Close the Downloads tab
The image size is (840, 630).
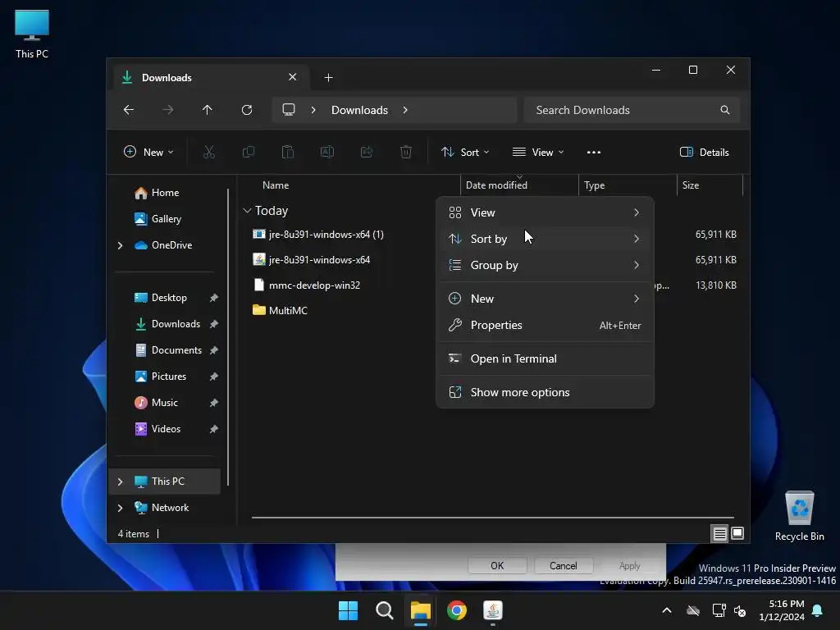click(x=293, y=77)
